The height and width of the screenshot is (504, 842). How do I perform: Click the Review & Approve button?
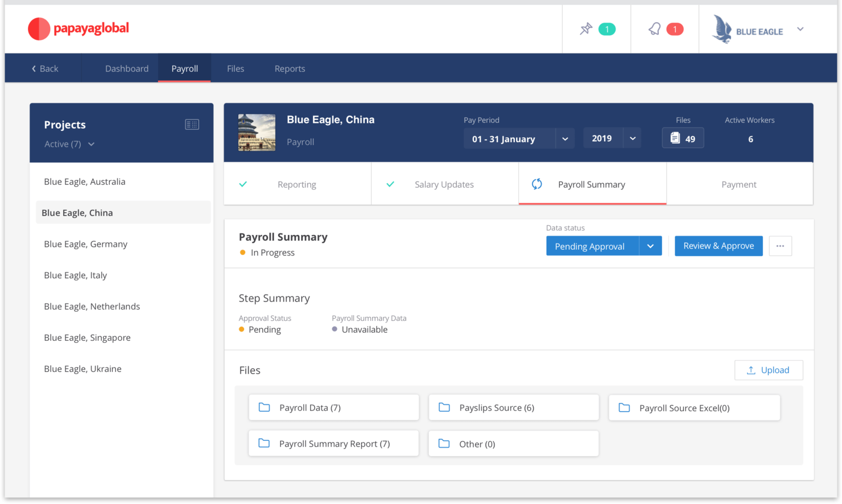719,246
